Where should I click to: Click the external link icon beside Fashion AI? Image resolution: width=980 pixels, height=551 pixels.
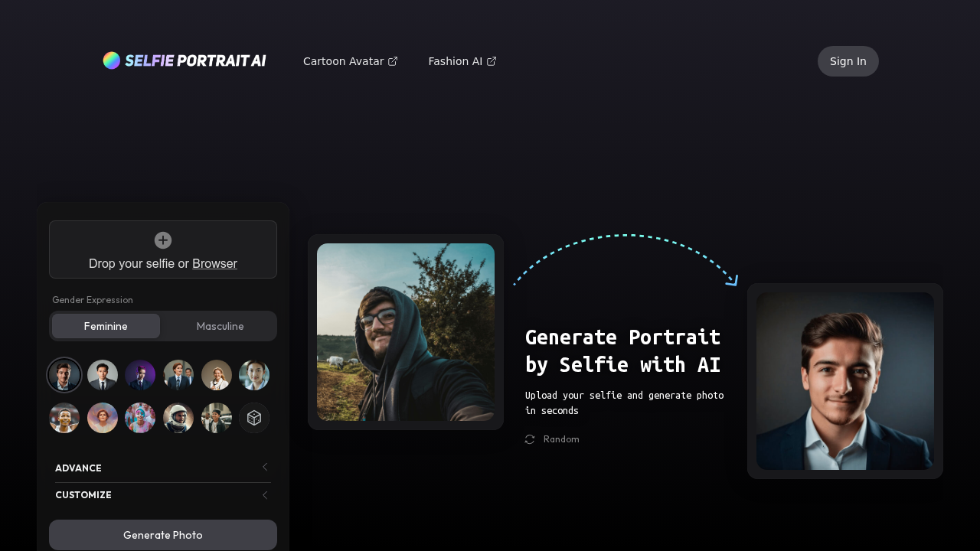pos(491,60)
